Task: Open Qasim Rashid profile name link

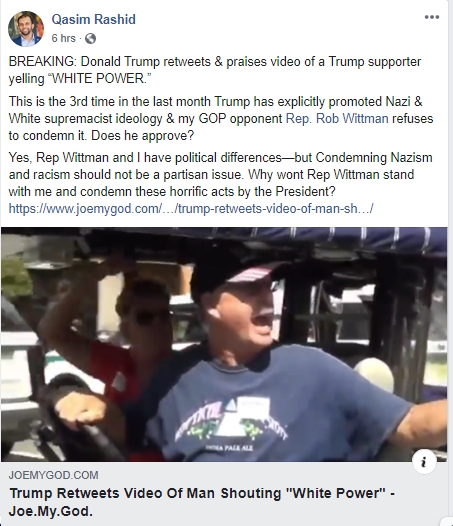Action: coord(94,19)
